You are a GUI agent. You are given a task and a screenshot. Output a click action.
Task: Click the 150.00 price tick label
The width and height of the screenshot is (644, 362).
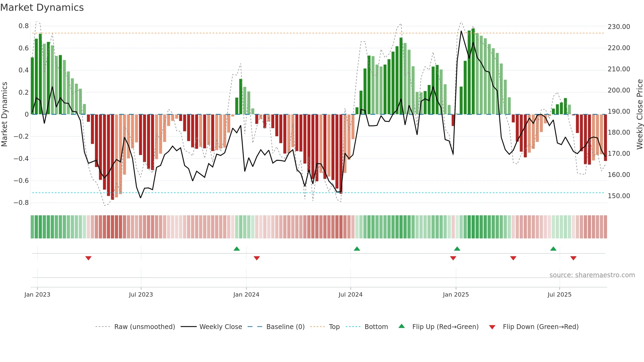[619, 196]
